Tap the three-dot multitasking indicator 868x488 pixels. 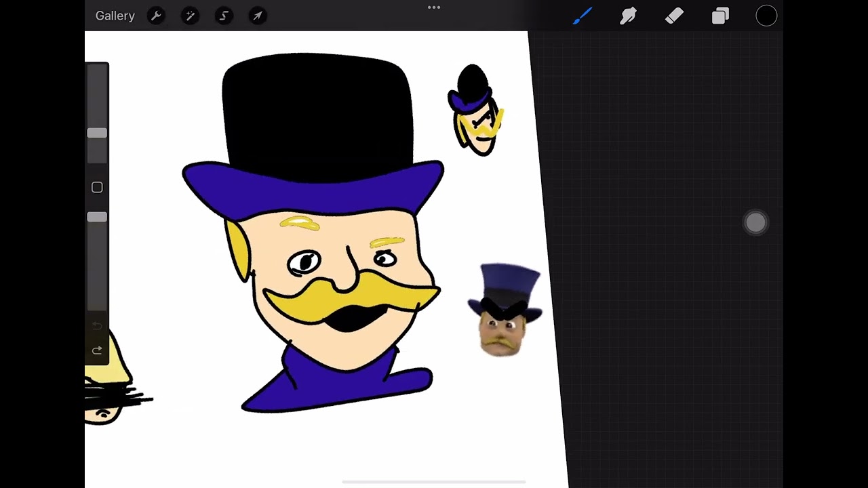pos(434,7)
